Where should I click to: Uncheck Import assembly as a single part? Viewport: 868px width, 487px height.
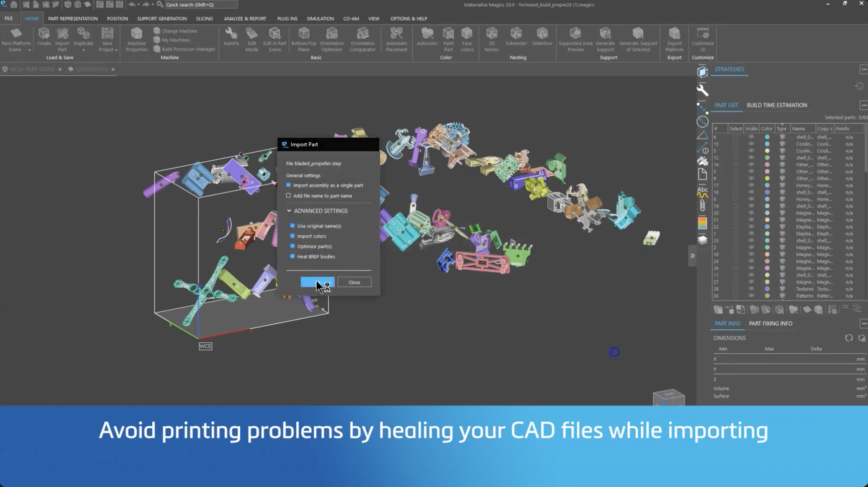coord(289,185)
